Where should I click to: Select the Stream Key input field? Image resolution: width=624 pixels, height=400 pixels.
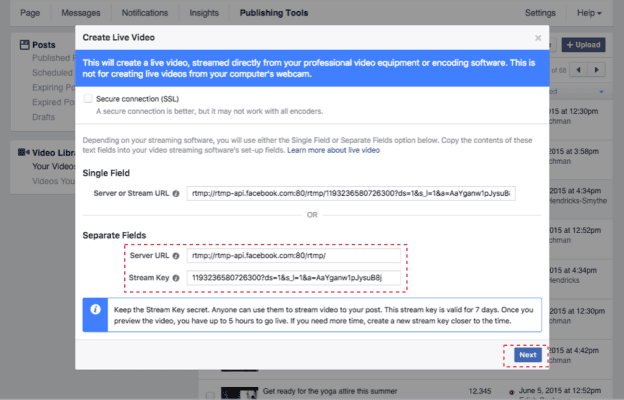pos(294,278)
